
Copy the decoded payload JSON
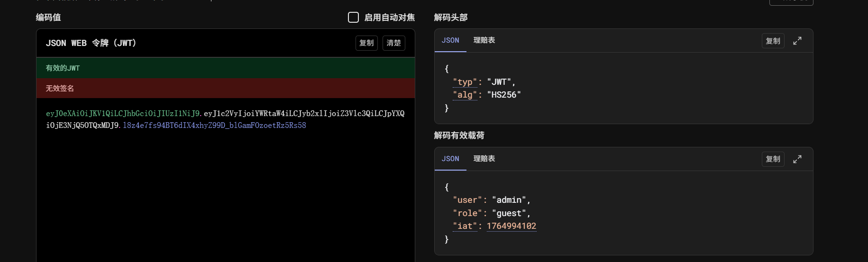click(x=773, y=159)
